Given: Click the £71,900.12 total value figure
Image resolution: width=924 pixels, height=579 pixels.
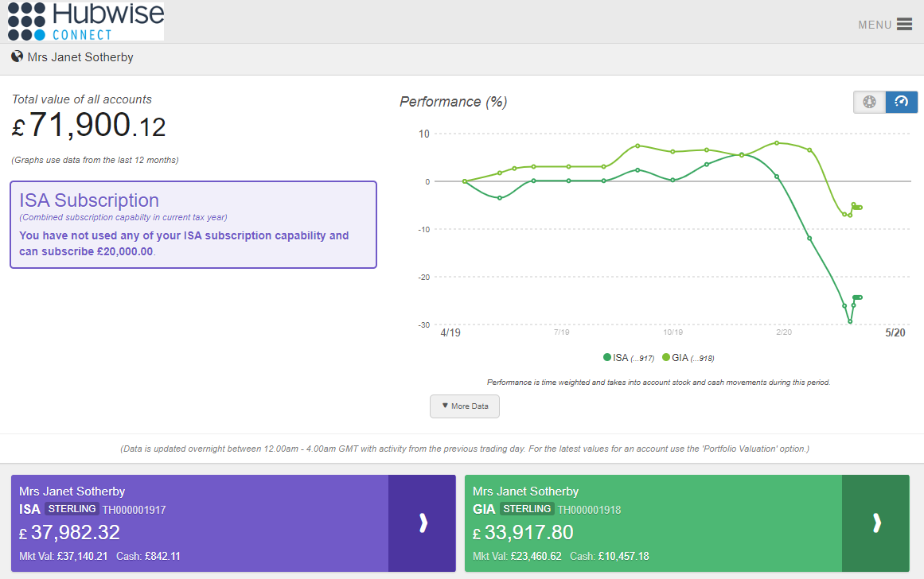Looking at the screenshot, I should [89, 126].
